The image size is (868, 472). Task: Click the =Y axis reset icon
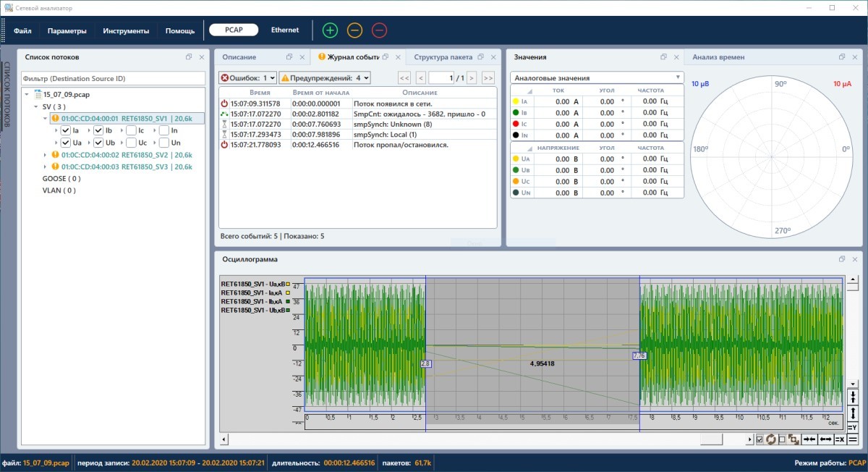click(852, 427)
